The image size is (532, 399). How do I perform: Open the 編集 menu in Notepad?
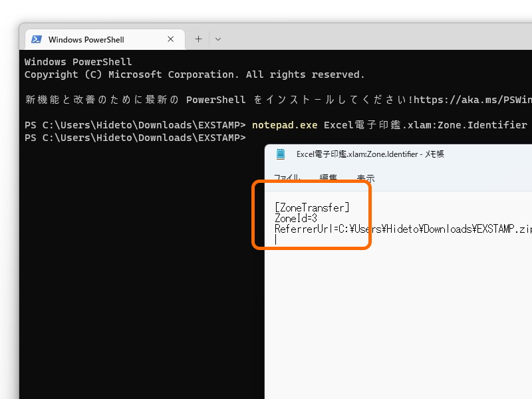click(328, 178)
